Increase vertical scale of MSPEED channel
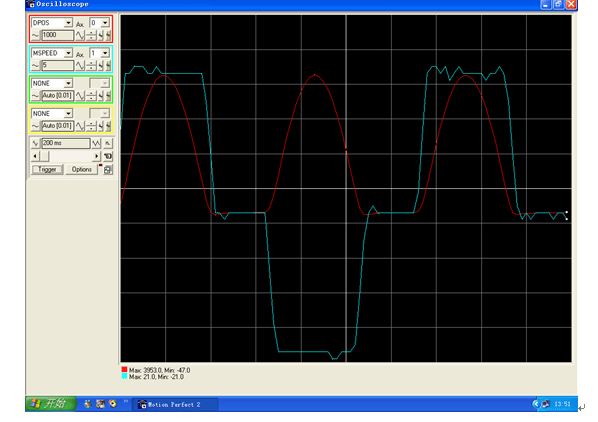This screenshot has height=422, width=598. click(80, 66)
